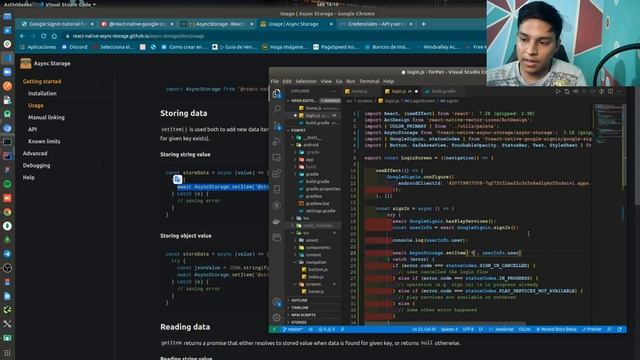Image resolution: width=640 pixels, height=360 pixels.
Task: Switch to Credenciales API Chrome tab
Action: (376, 24)
